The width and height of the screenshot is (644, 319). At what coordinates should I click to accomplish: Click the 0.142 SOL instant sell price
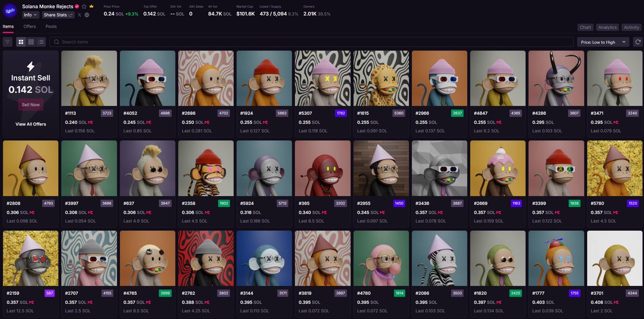(31, 90)
